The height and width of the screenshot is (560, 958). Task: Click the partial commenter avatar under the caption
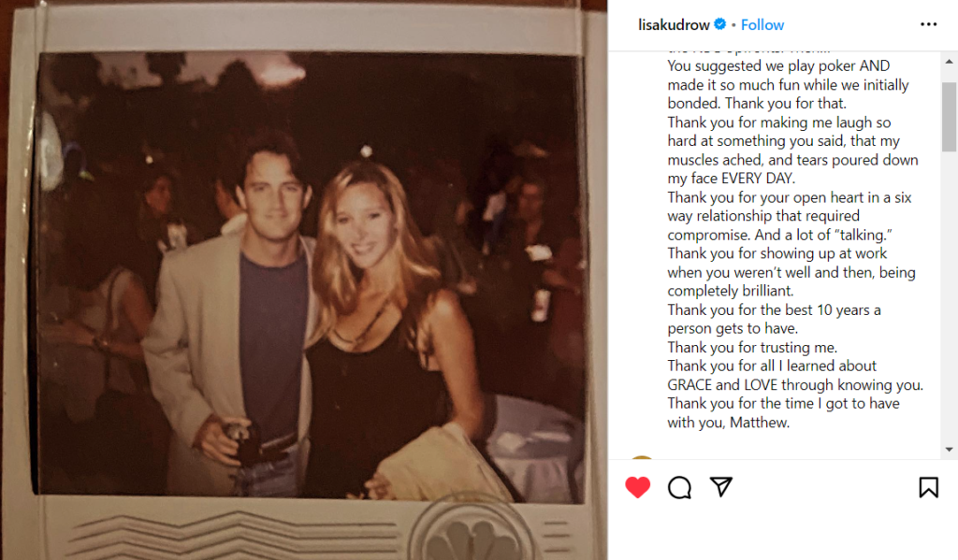[x=642, y=457]
